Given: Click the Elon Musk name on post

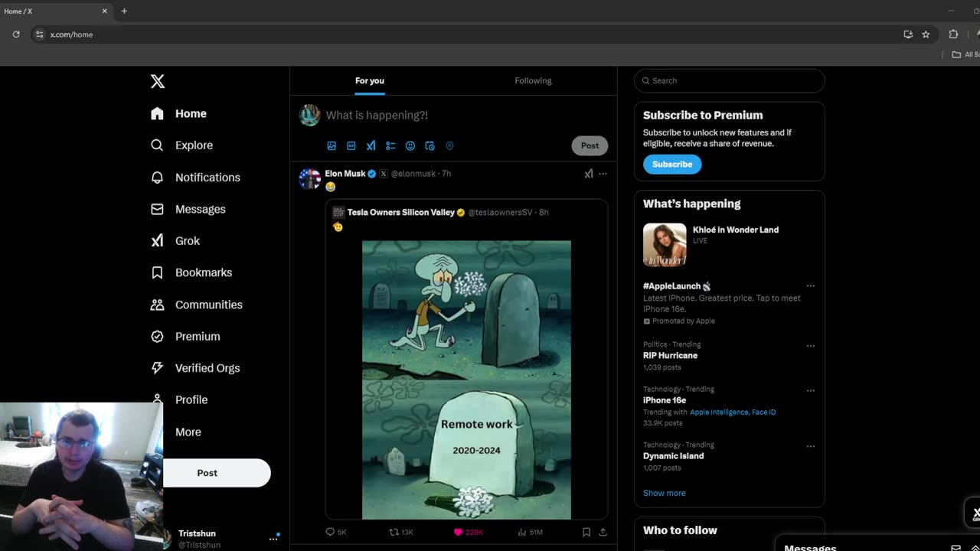Looking at the screenshot, I should point(345,174).
